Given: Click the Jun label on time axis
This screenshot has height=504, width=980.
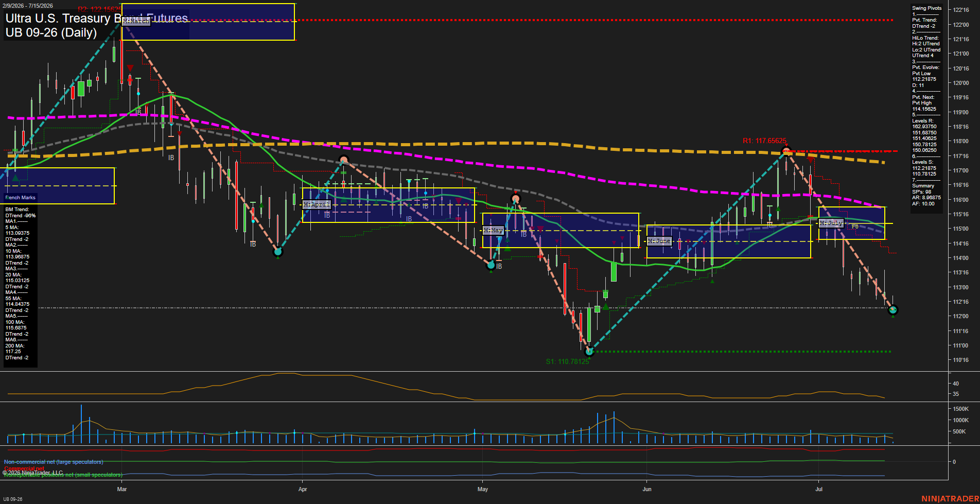Looking at the screenshot, I should 647,489.
